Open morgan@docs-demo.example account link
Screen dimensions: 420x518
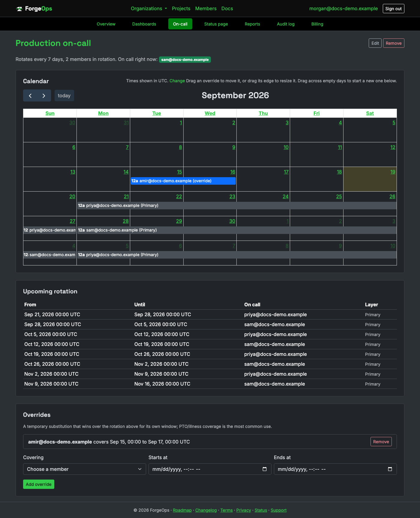[343, 8]
